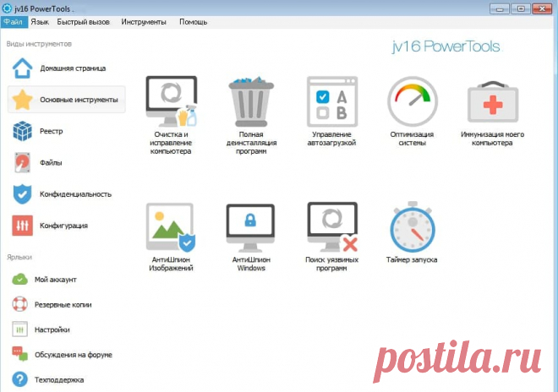Open Иммунизация моего компьютера first-aid icon
Image resolution: width=558 pixels, height=392 pixels.
point(493,102)
